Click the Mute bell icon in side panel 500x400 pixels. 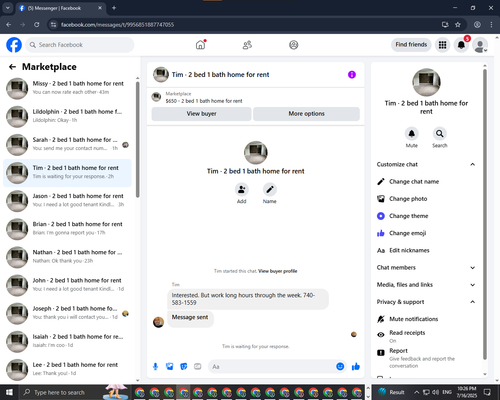tap(412, 134)
